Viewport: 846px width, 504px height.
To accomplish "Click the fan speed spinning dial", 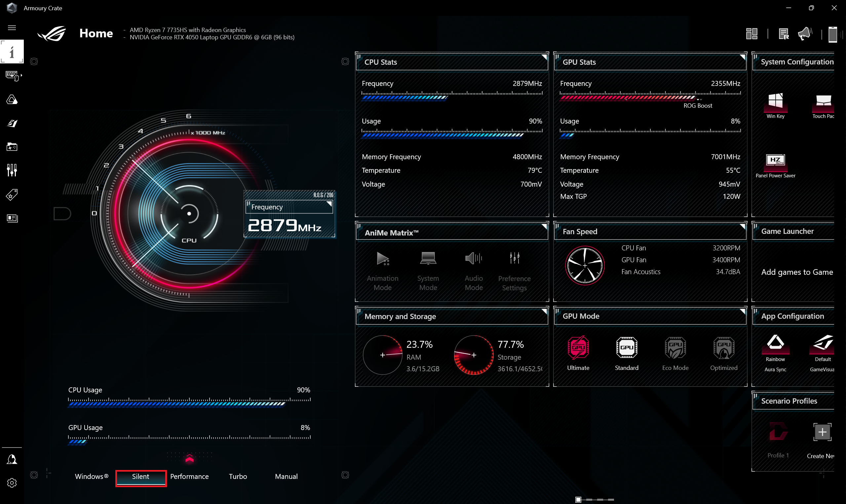I will (584, 266).
